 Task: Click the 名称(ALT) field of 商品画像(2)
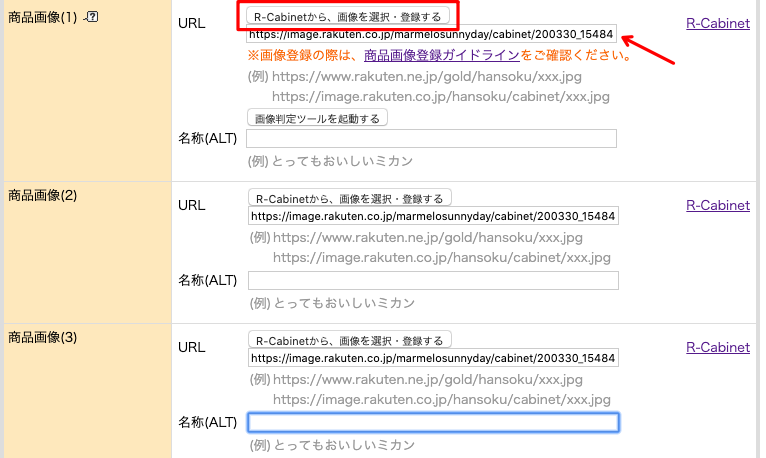coord(432,281)
